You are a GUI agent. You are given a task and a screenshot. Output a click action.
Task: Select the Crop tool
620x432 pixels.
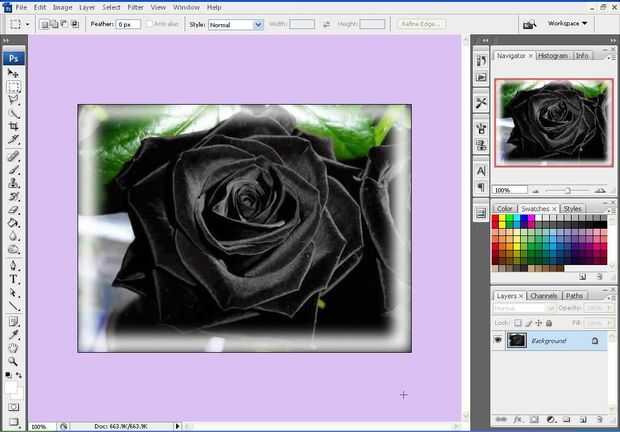(14, 128)
